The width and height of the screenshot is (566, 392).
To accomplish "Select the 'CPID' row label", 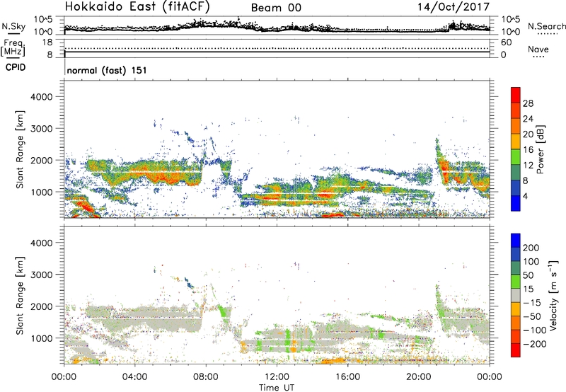I will coord(16,67).
